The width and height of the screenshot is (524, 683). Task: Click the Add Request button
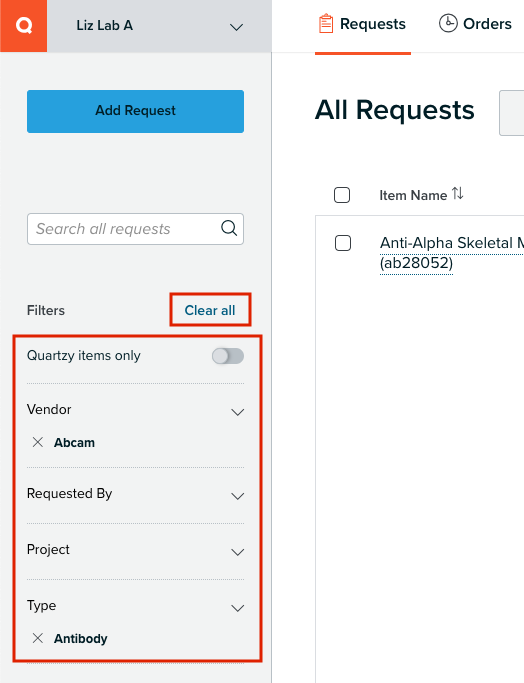point(135,111)
